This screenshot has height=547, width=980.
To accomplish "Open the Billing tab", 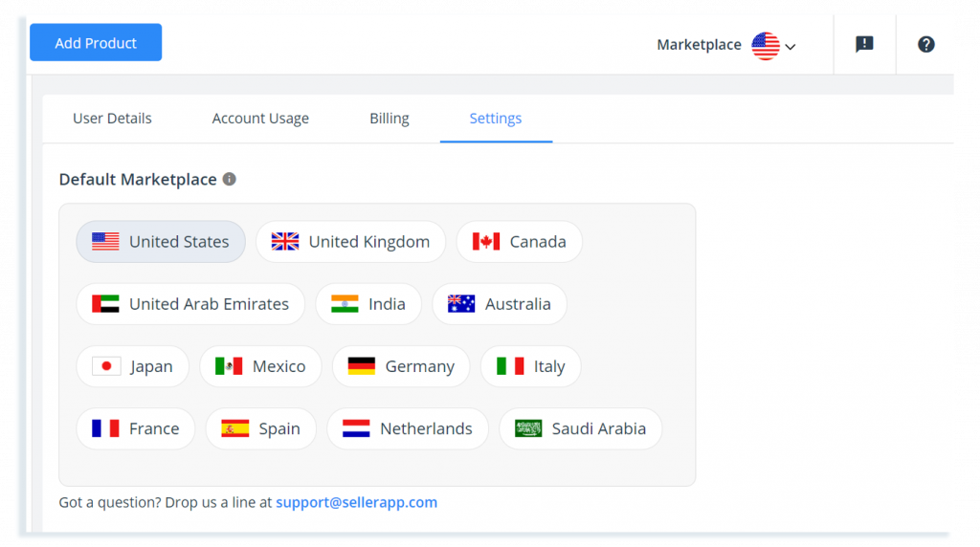I will point(390,118).
